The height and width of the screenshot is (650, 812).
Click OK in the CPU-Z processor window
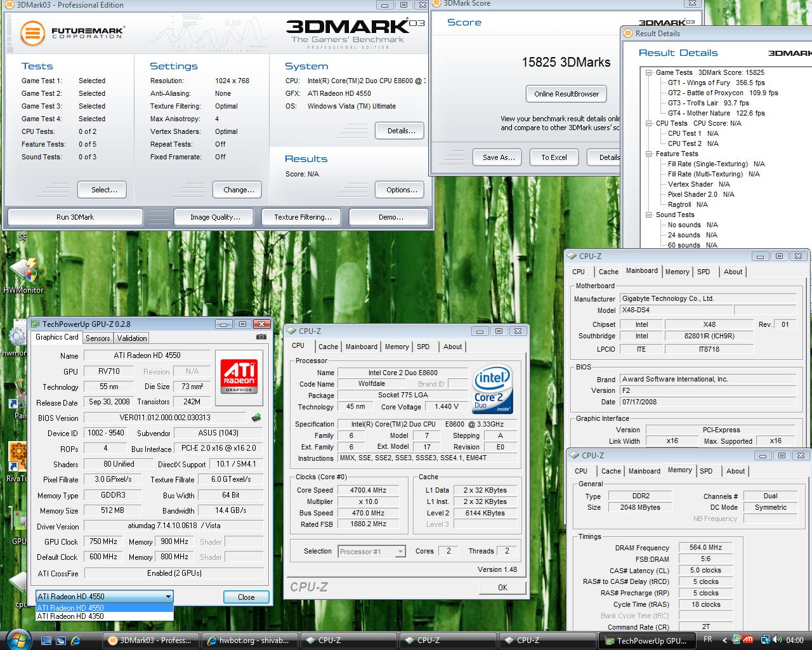click(502, 588)
